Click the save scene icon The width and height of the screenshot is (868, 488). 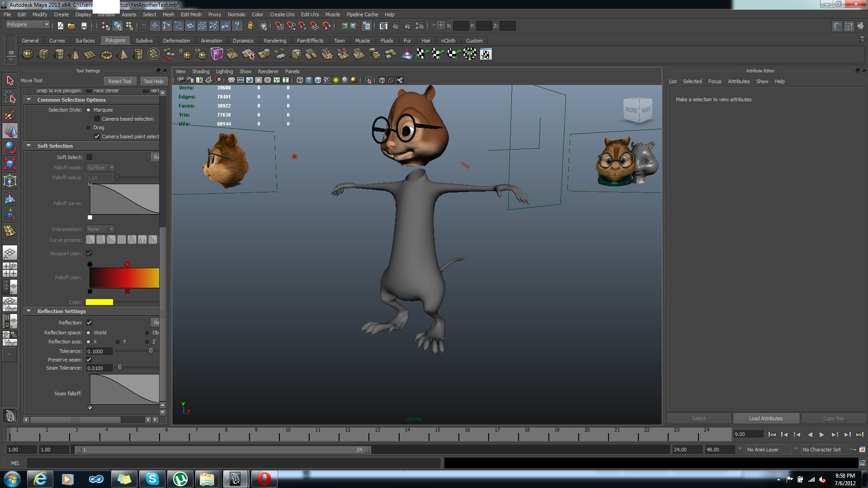coord(84,26)
